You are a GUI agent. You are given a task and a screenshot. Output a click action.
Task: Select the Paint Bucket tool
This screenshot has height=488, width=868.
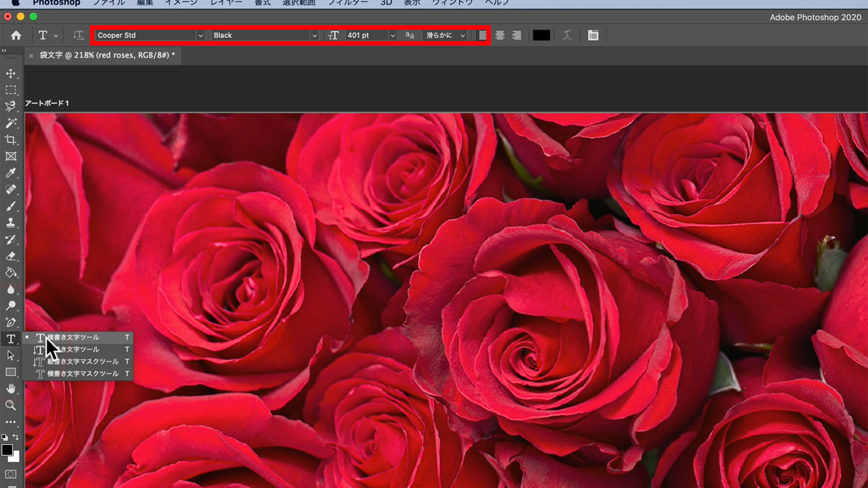[x=11, y=272]
